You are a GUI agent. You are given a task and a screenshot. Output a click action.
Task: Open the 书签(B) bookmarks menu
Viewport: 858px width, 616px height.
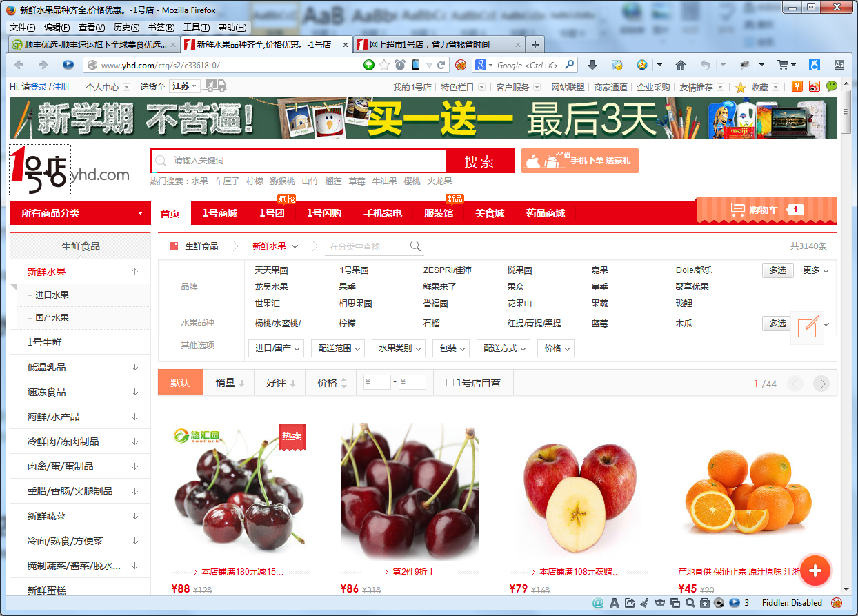pos(161,28)
